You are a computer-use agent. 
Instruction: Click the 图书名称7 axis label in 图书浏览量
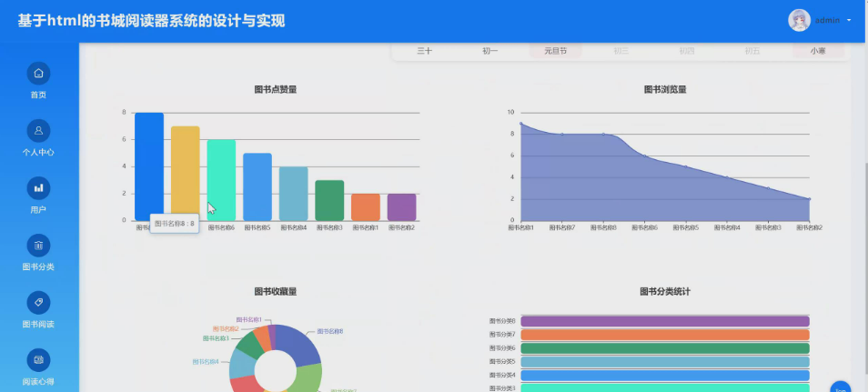562,227
